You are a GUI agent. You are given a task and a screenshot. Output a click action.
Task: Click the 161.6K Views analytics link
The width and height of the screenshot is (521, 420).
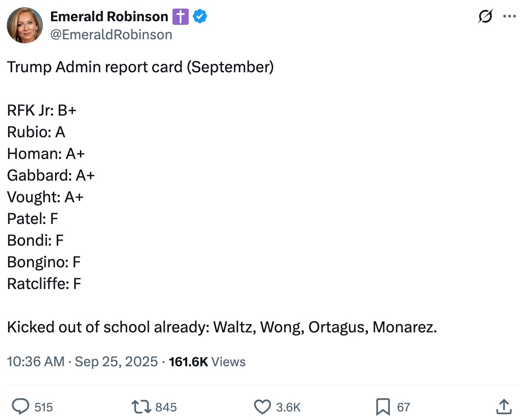click(207, 362)
